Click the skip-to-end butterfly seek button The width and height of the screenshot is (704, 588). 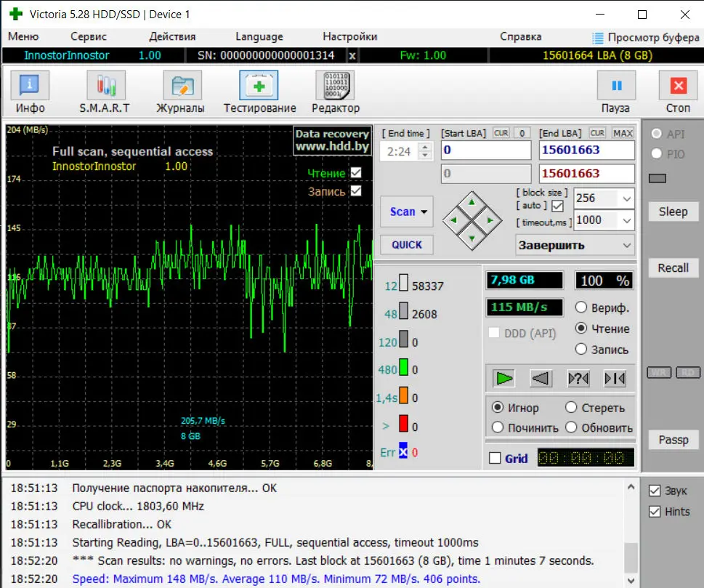pos(615,379)
